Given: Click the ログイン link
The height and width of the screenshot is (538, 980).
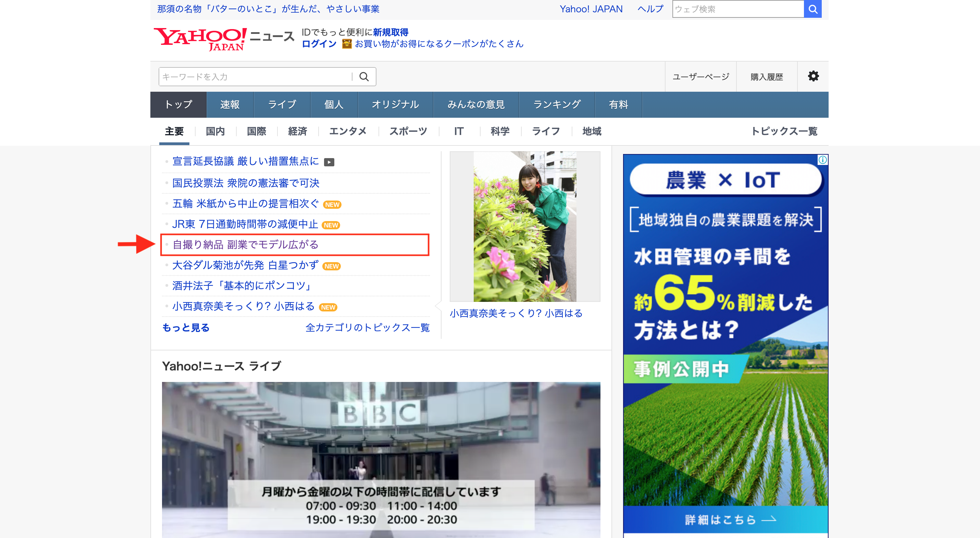Looking at the screenshot, I should click(319, 44).
